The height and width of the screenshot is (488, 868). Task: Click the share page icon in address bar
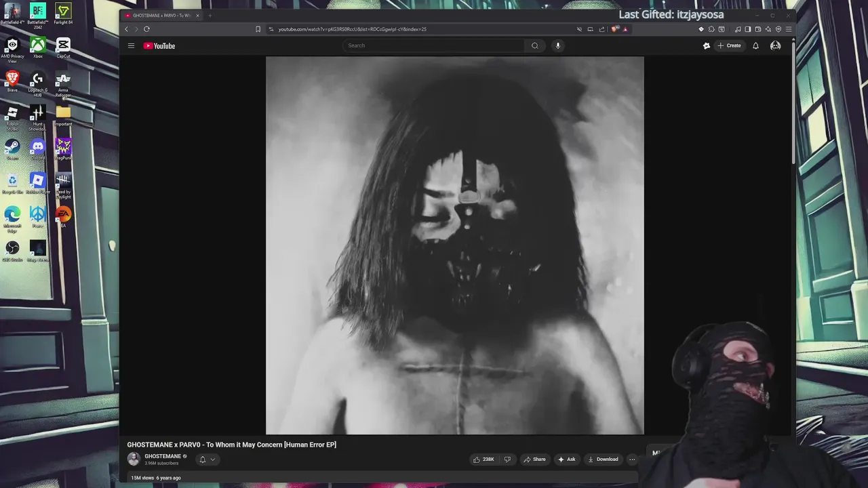(601, 29)
